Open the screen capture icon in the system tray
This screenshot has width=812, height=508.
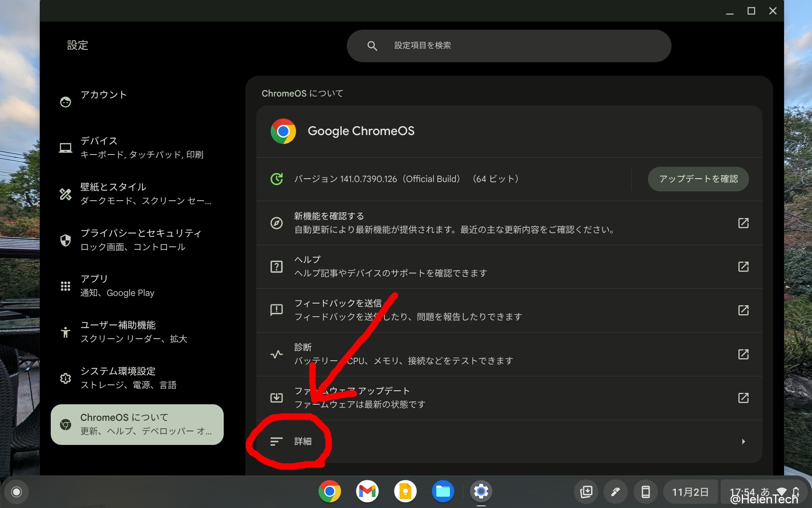click(x=586, y=491)
